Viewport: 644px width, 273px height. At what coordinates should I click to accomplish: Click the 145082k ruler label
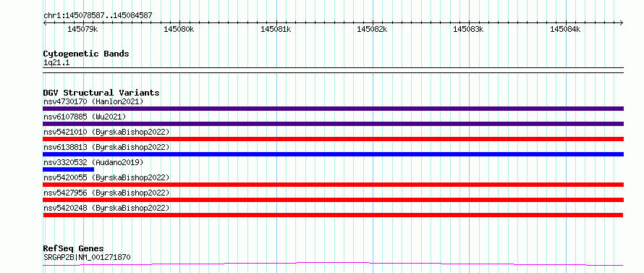point(372,29)
